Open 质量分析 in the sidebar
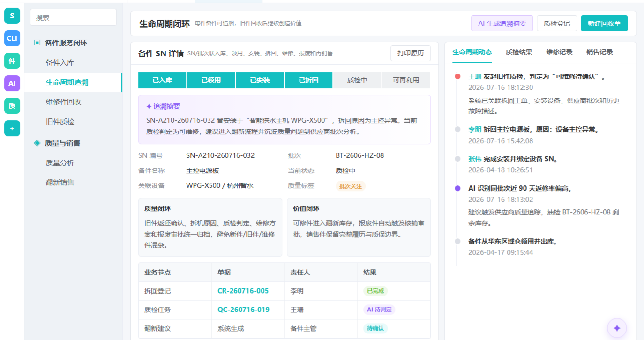Viewport: 644px width, 340px height. pos(73,163)
